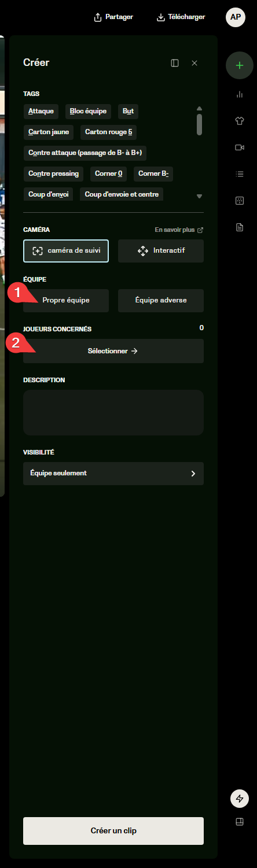
Task: Select the caméra de suivi option
Action: (x=66, y=251)
